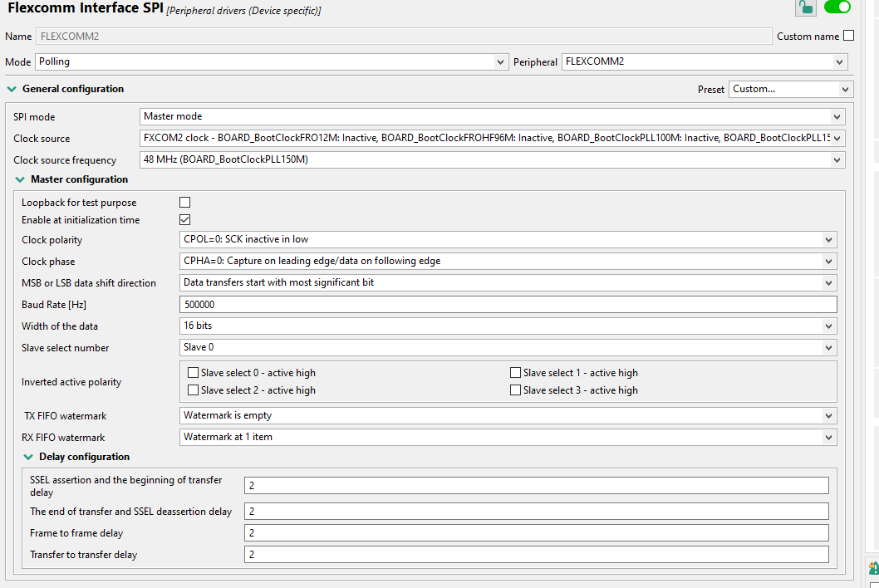Enable Slave select 3 - active high

pos(515,390)
